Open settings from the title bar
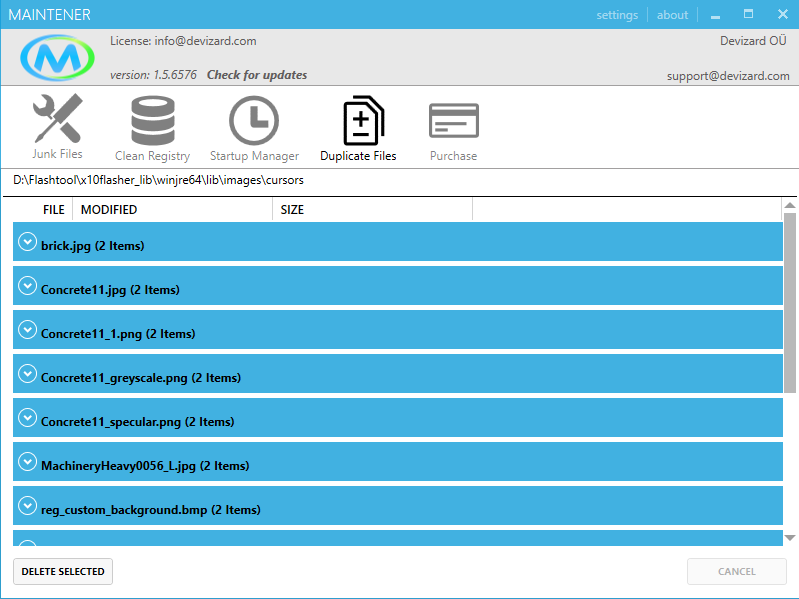 click(x=617, y=15)
